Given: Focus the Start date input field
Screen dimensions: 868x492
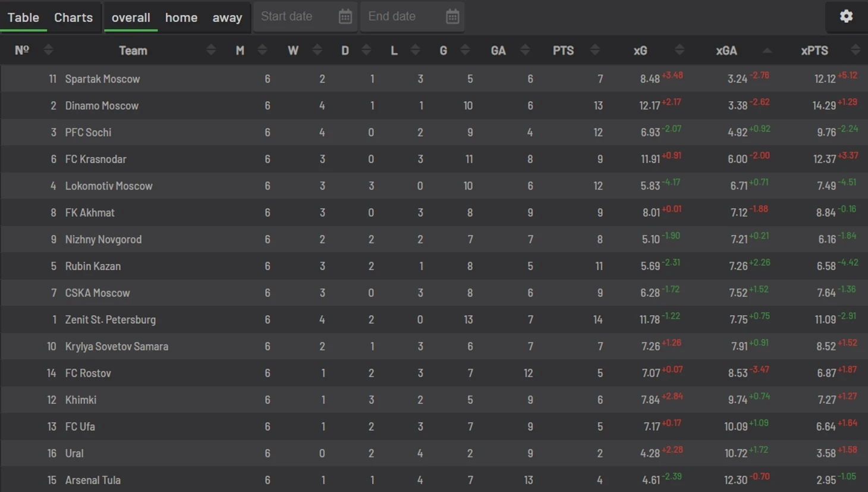Looking at the screenshot, I should click(x=296, y=17).
